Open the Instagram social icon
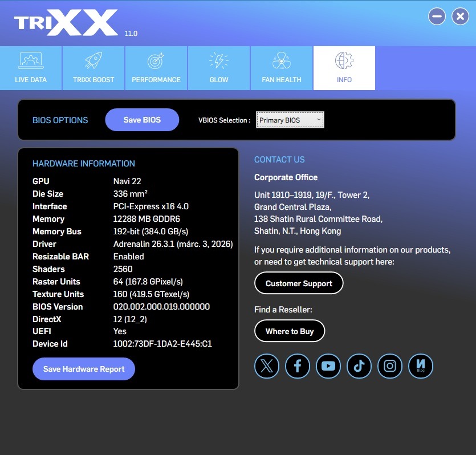This screenshot has height=455, width=476. coord(390,366)
